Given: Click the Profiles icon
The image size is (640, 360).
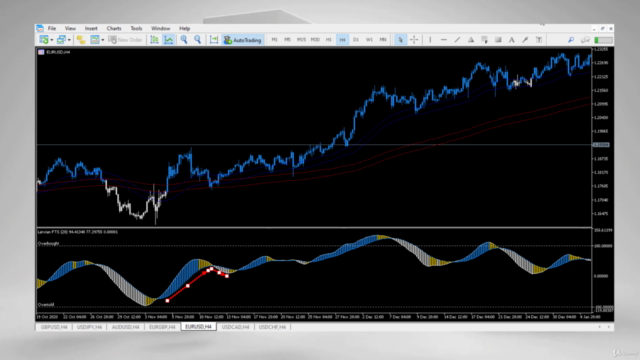Looking at the screenshot, I should [61, 40].
